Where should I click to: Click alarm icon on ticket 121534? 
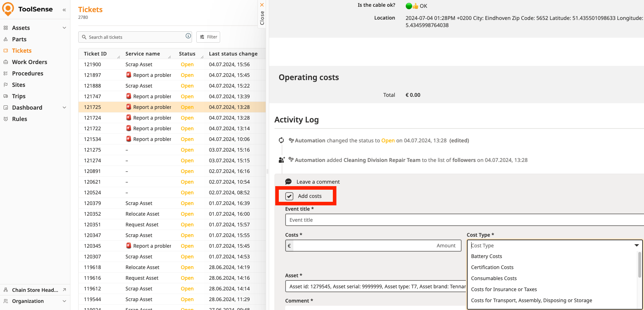[x=129, y=139]
